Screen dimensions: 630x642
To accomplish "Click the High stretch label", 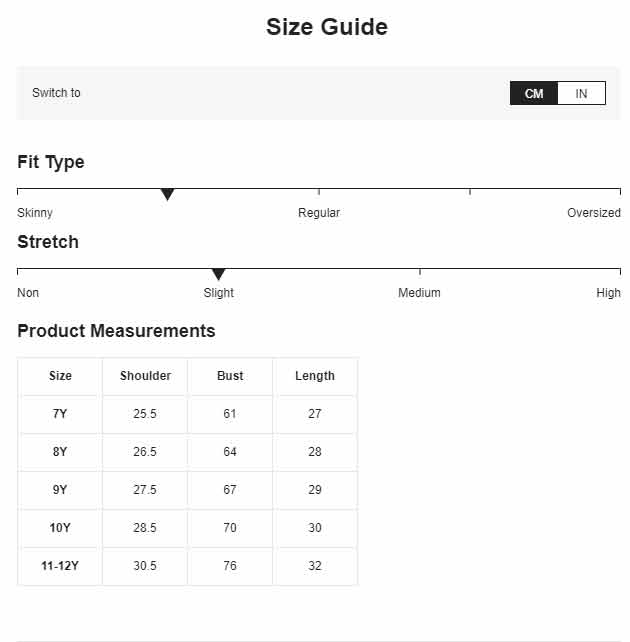I will point(608,293).
